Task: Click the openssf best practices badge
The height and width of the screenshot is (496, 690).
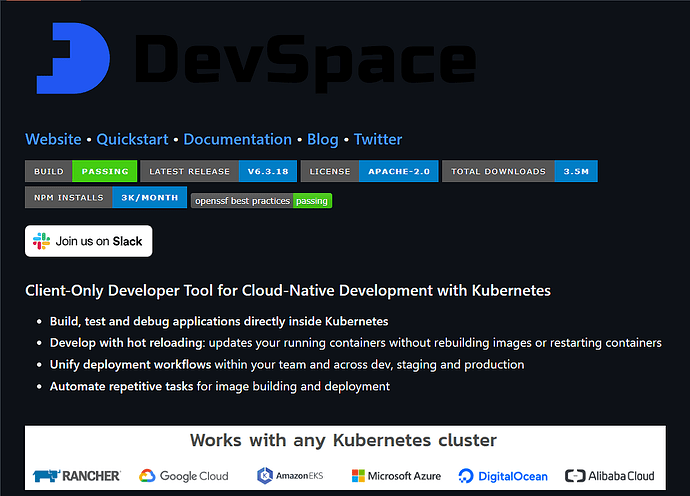Action: (x=261, y=201)
